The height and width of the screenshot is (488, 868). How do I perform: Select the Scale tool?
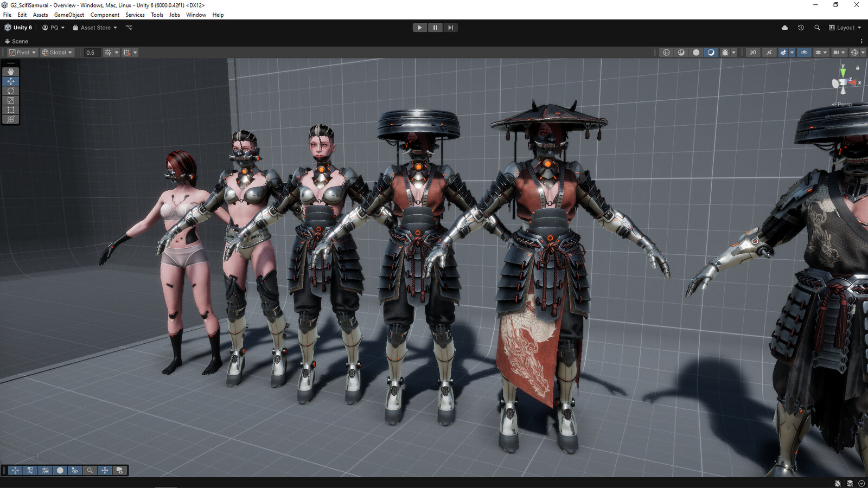(11, 100)
